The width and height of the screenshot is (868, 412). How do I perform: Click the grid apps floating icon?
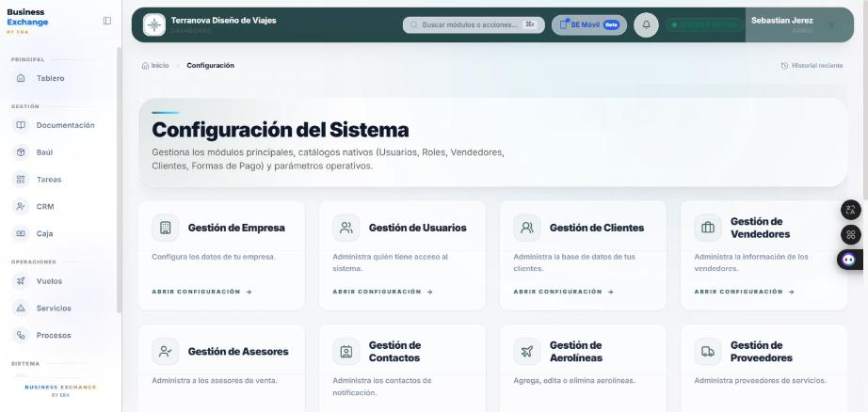(x=851, y=234)
